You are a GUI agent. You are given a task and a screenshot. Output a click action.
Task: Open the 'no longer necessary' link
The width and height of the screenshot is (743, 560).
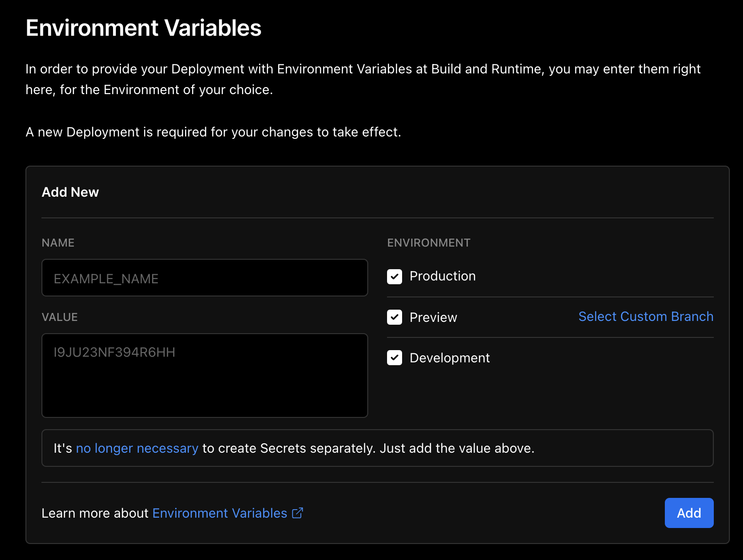point(137,448)
